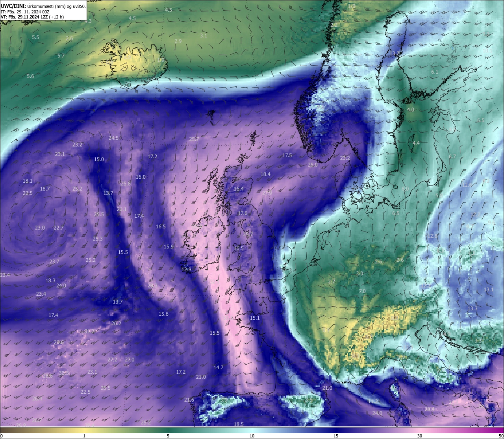Click the map value "16.4" over Scotland
The height and width of the screenshot is (439, 504).
(239, 189)
